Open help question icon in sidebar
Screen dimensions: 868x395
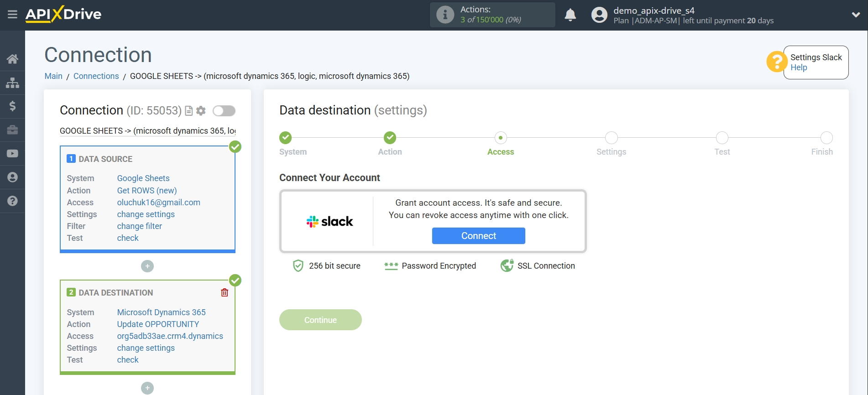point(12,201)
